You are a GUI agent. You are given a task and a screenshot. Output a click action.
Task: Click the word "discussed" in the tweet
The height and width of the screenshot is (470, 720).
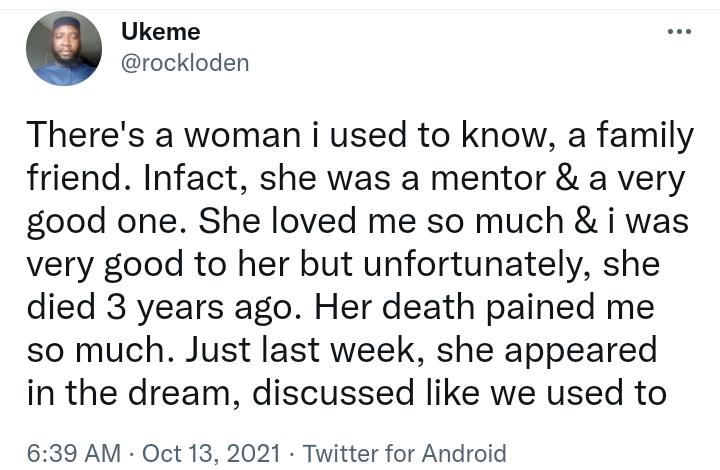tap(333, 393)
